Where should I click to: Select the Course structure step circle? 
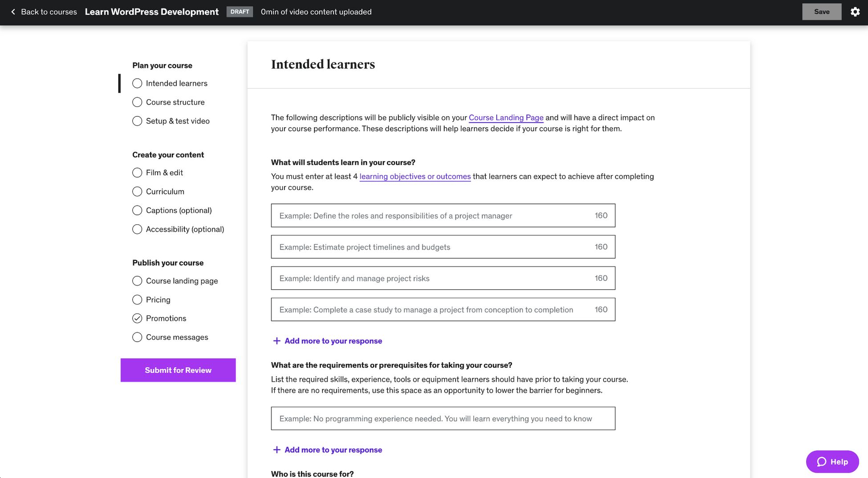point(137,102)
